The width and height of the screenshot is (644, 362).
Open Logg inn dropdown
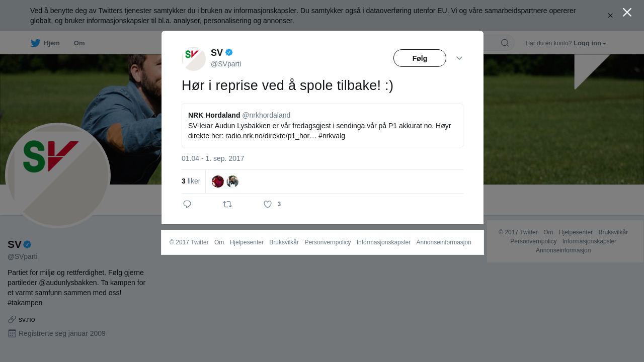590,43
